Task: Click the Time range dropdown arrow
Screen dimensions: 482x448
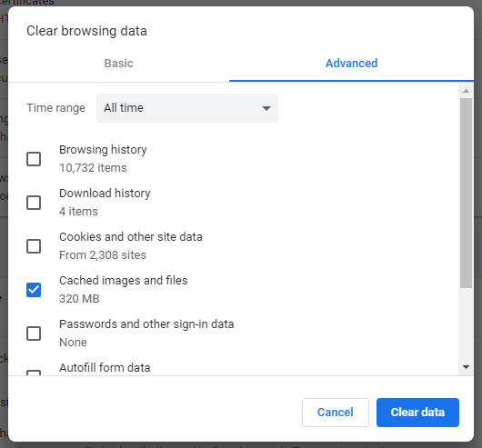Action: (266, 108)
